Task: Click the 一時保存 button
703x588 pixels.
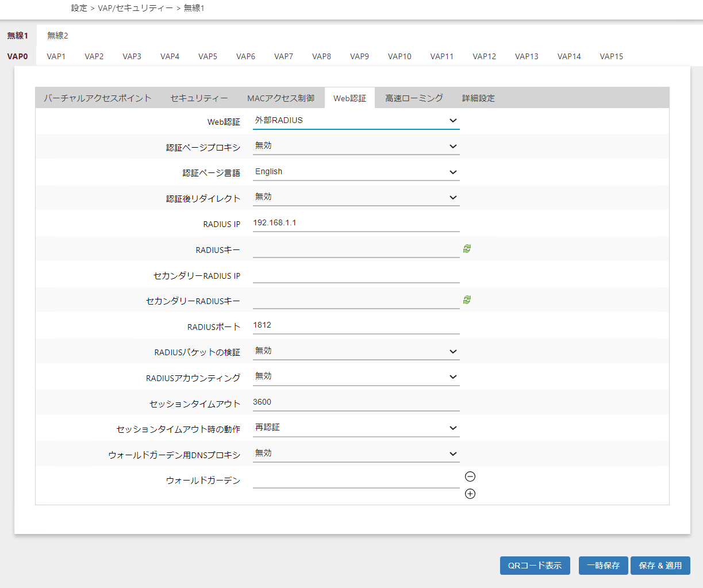Action: 604,566
